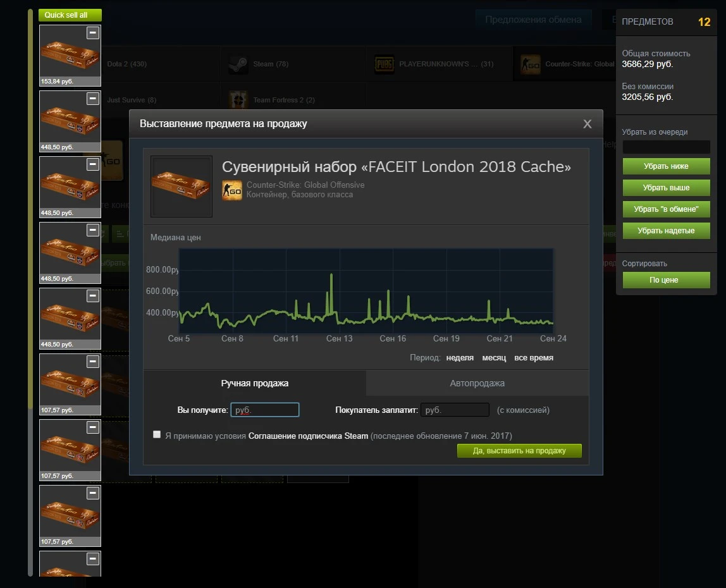Open the Dota 2 (430) inventory tab
Image resolution: width=726 pixels, height=588 pixels.
(127, 64)
